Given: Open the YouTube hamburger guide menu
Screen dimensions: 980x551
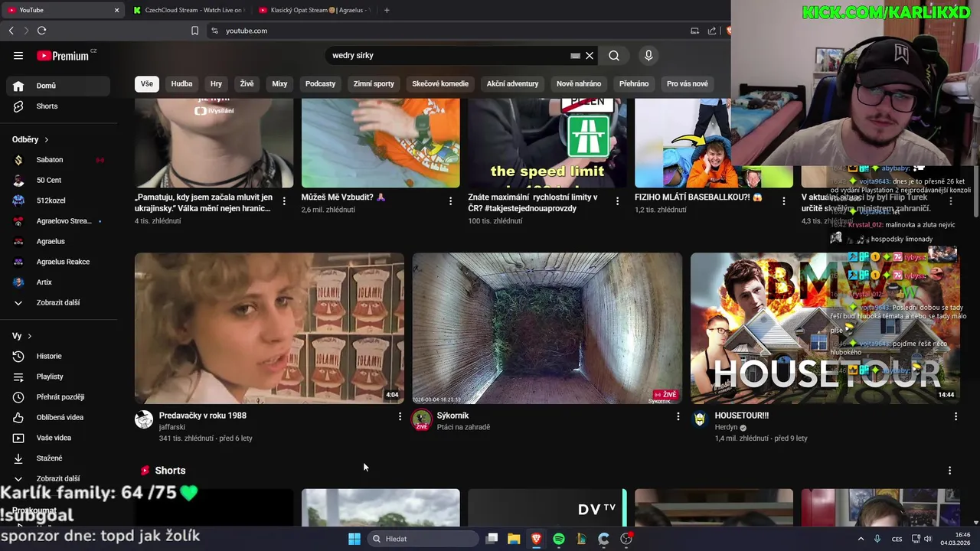Looking at the screenshot, I should pos(18,55).
